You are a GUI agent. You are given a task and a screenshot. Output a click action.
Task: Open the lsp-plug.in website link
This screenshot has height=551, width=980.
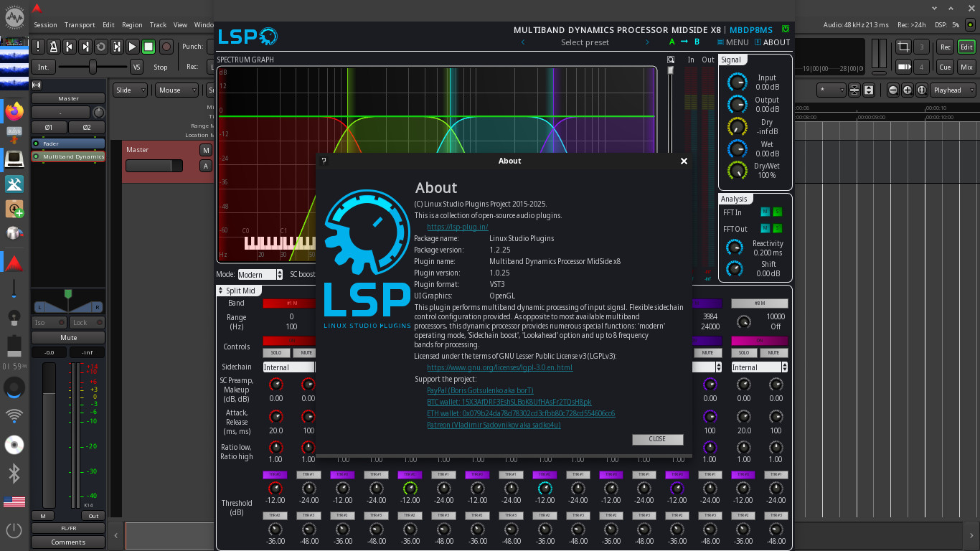(x=457, y=227)
